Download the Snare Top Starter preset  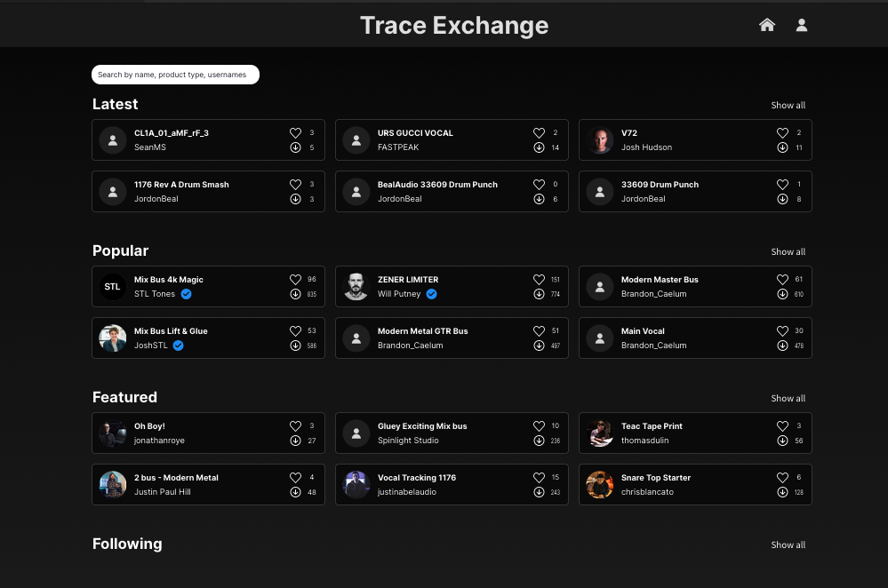pyautogui.click(x=782, y=492)
